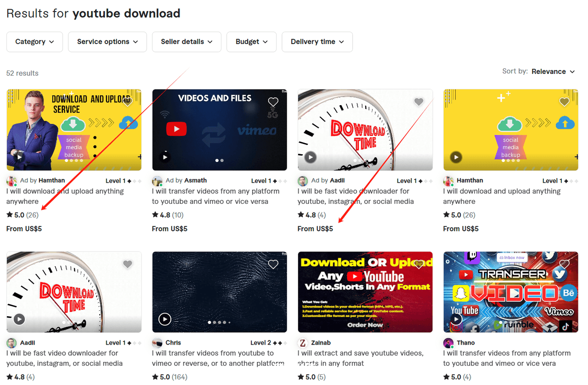Viewport: 588px width, 385px height.
Task: Click the 'Level 1' badge beside Asmath
Action: click(269, 181)
